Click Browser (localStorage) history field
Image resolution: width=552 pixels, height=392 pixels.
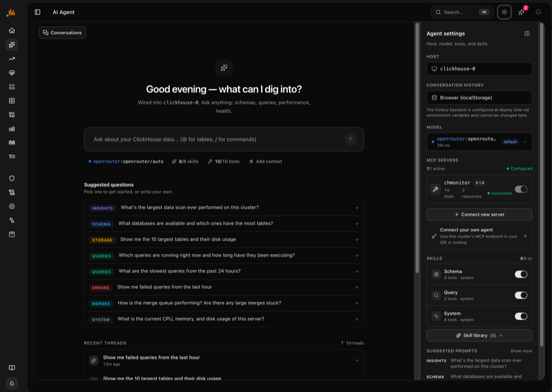[x=479, y=98]
